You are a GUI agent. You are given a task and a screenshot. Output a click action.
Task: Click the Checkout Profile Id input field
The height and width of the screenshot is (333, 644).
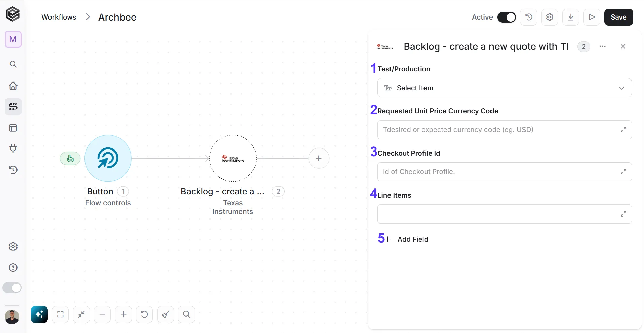tap(504, 172)
